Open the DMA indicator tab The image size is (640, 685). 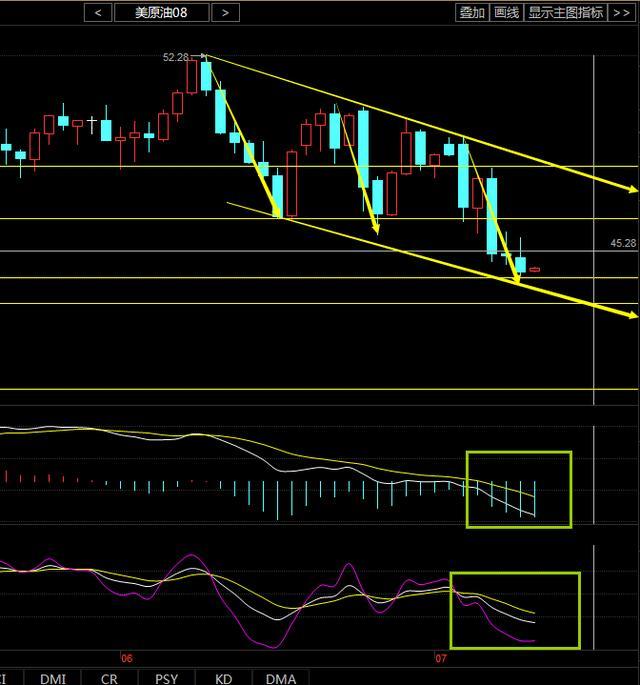coord(280,678)
